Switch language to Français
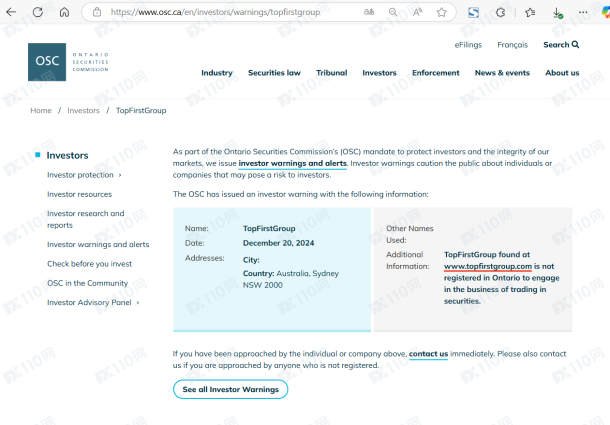Viewport: 610px width, 425px height. [x=512, y=45]
